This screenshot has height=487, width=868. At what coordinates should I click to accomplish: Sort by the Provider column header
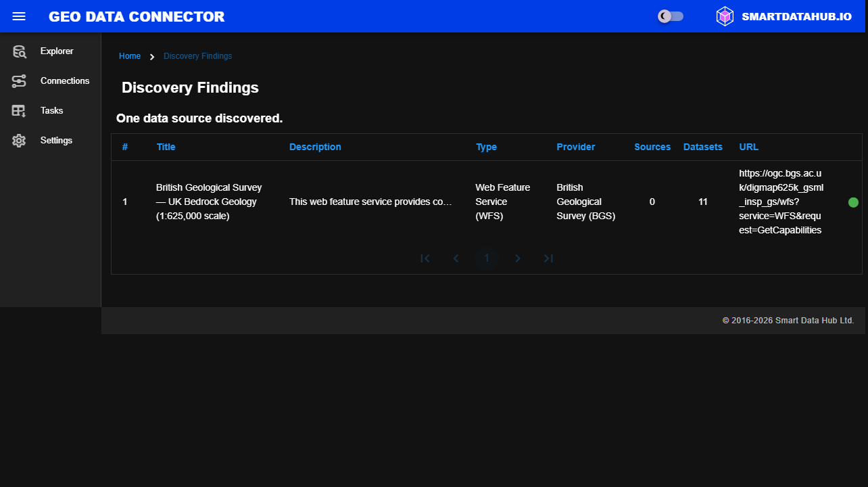point(576,147)
